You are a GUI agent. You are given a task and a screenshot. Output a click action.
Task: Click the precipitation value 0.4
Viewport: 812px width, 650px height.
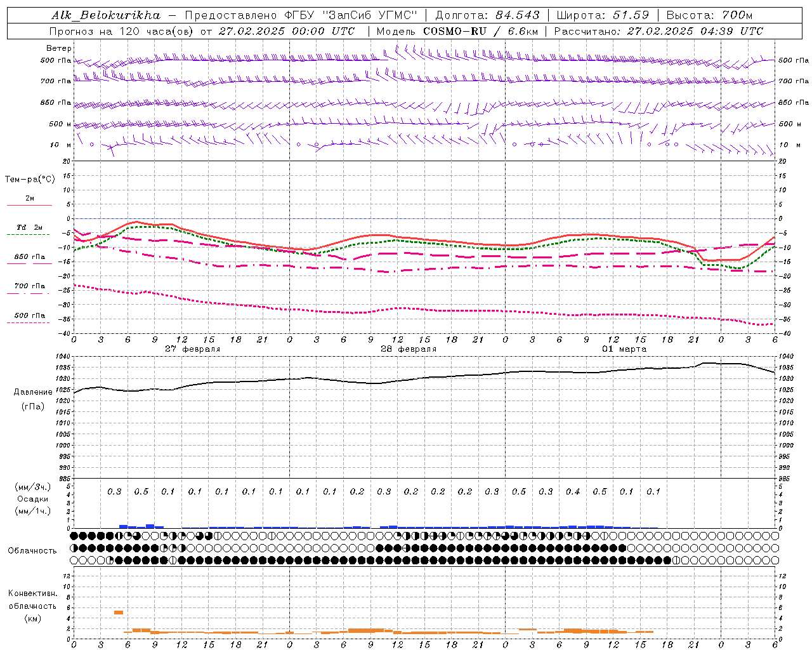pos(573,492)
